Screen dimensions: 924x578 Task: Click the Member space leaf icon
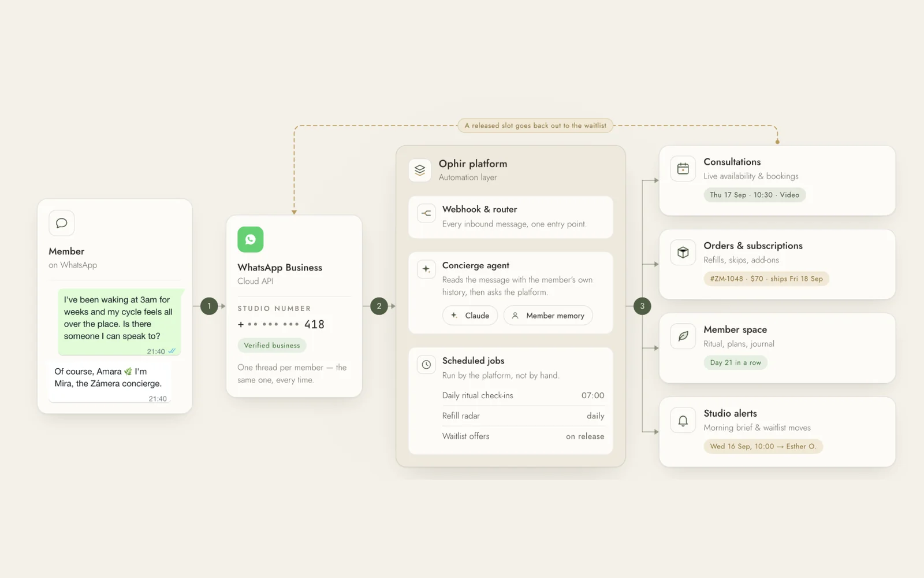coord(683,336)
